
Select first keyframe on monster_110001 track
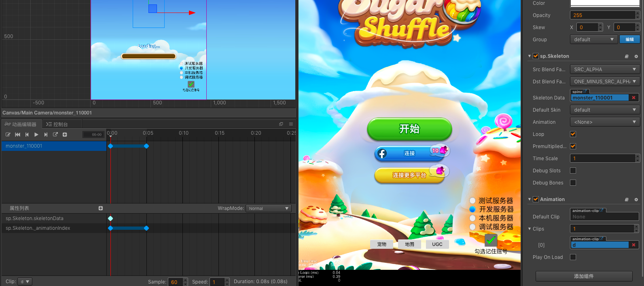point(110,146)
